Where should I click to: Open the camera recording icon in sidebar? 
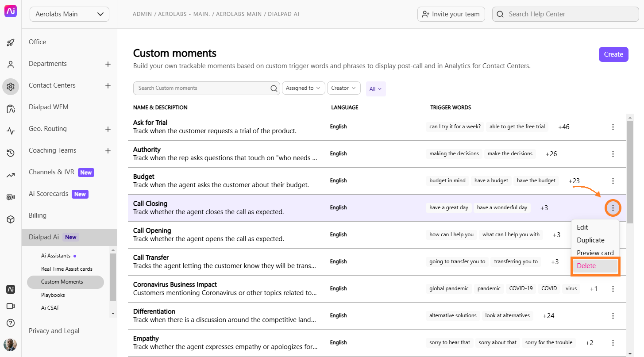(11, 197)
